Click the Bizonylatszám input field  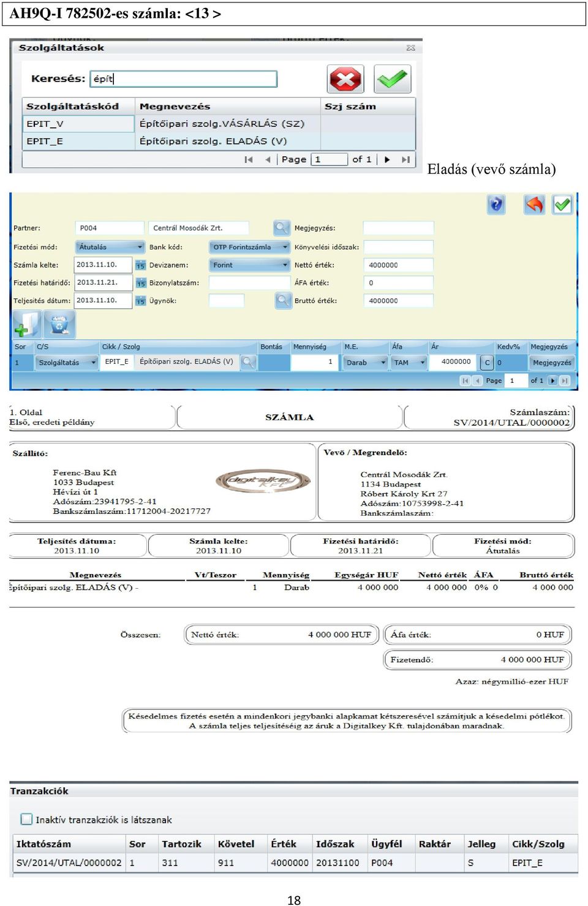[x=250, y=283]
